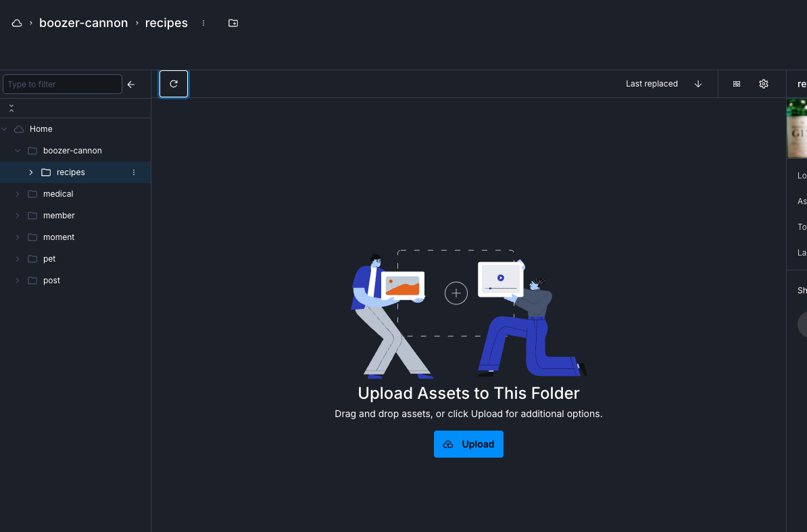Expand the moment folder chevron

tap(18, 237)
